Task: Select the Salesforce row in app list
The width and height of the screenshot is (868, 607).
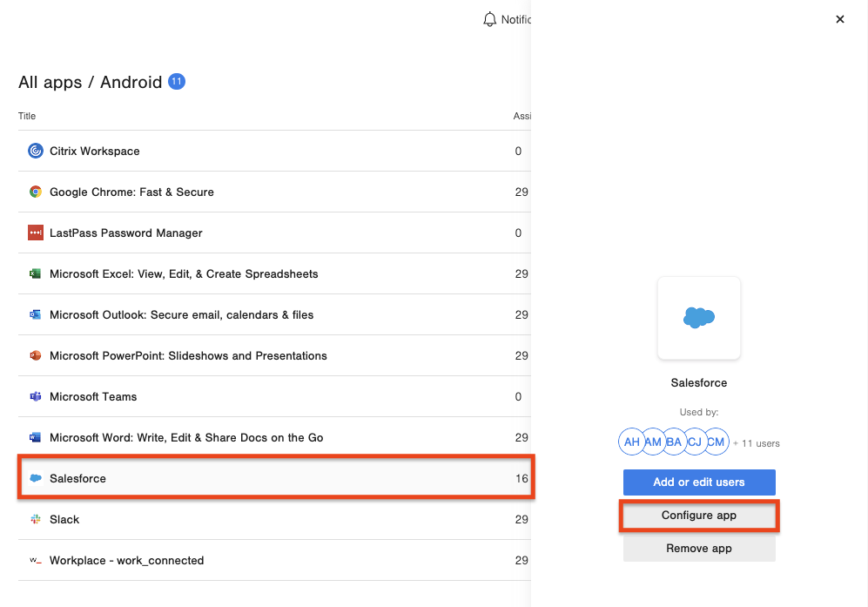Action: [x=274, y=478]
